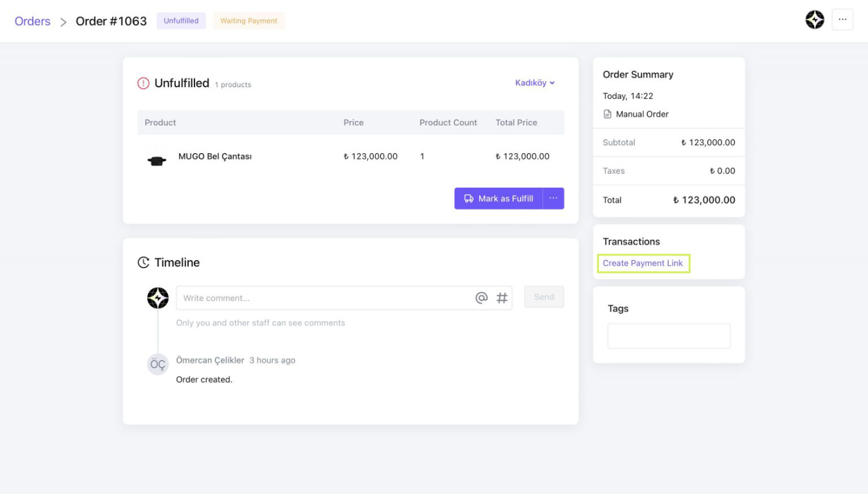The width and height of the screenshot is (868, 494).
Task: Click the '1 products' label
Action: click(x=233, y=85)
